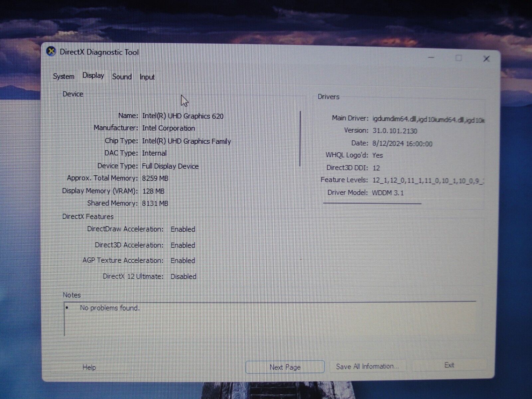The image size is (532, 399).
Task: Click Save All Information button
Action: (x=367, y=366)
